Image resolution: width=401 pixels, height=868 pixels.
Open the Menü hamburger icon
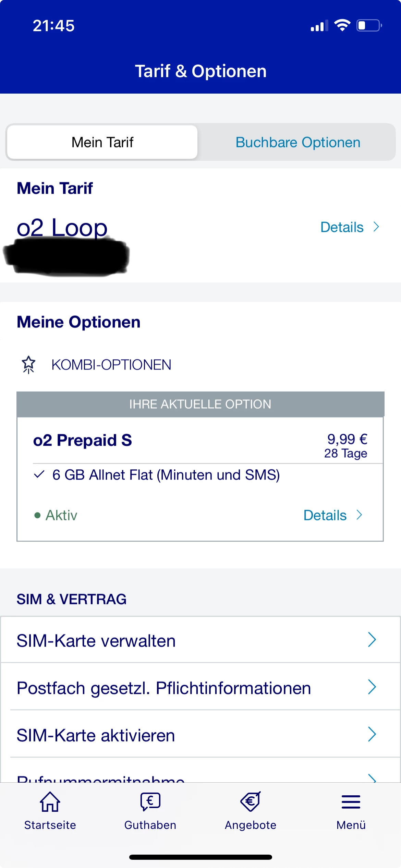[x=351, y=802]
